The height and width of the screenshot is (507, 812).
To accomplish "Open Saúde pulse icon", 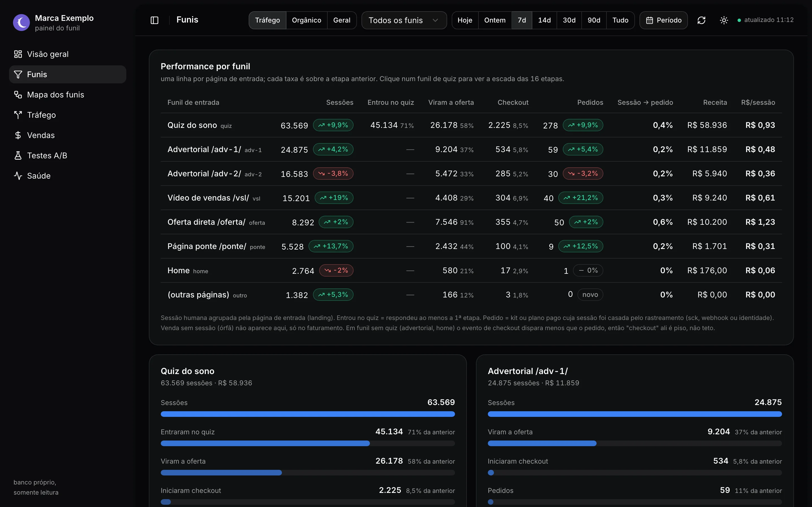I will 18,176.
